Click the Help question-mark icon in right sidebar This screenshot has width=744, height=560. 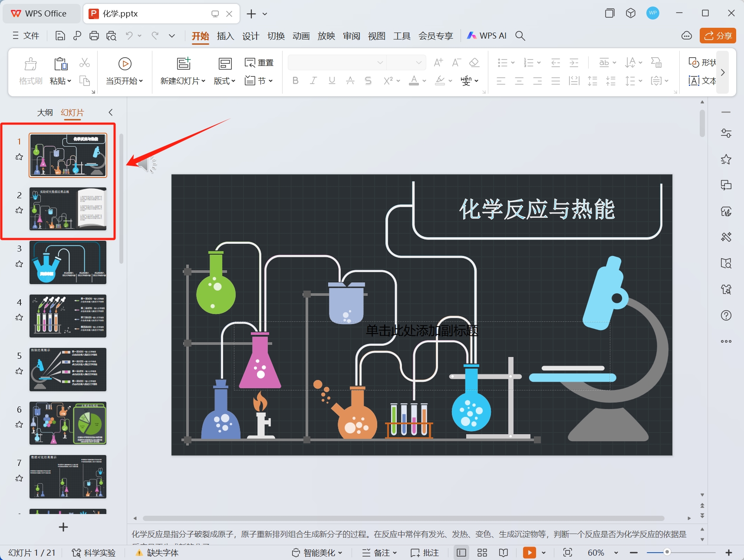pyautogui.click(x=726, y=315)
